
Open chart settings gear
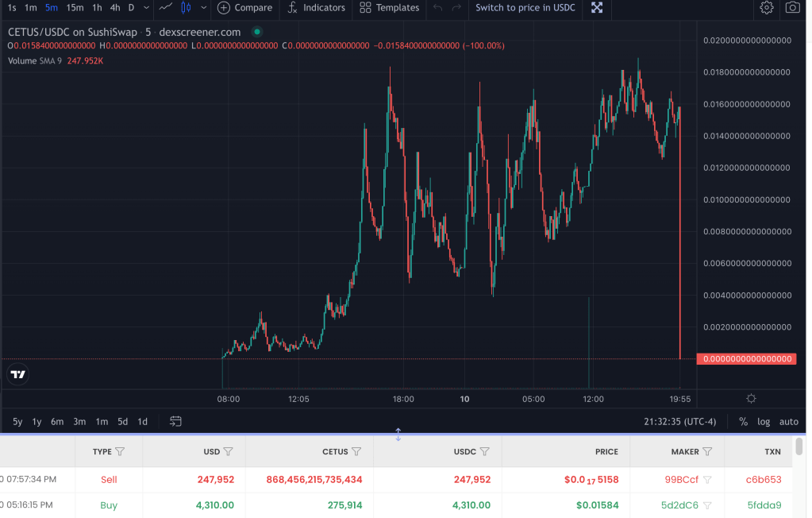coord(766,8)
